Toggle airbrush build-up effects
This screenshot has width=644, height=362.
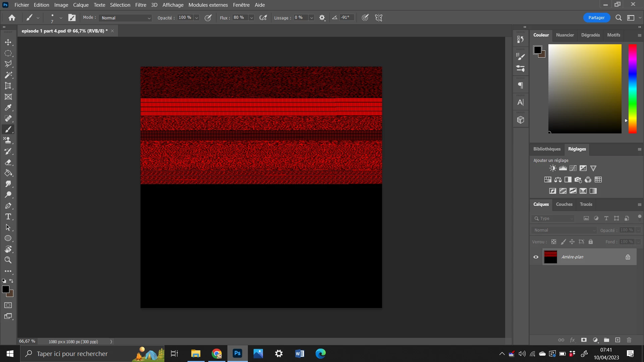[x=263, y=18]
